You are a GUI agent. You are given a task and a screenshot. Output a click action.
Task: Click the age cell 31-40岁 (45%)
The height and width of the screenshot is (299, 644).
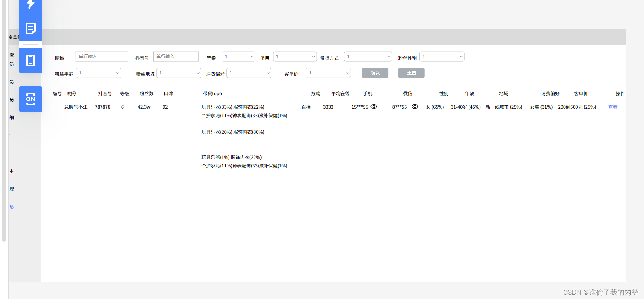[x=466, y=107]
